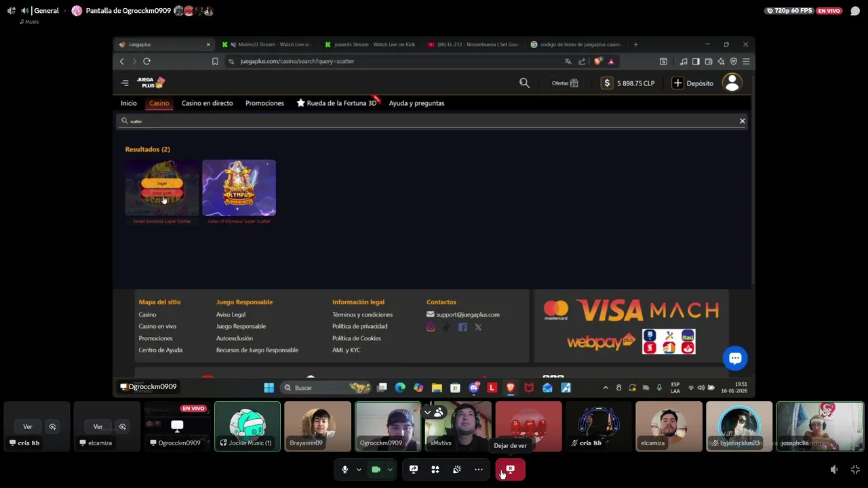Click the share screen icon in call controls
The image size is (868, 488).
(x=414, y=469)
